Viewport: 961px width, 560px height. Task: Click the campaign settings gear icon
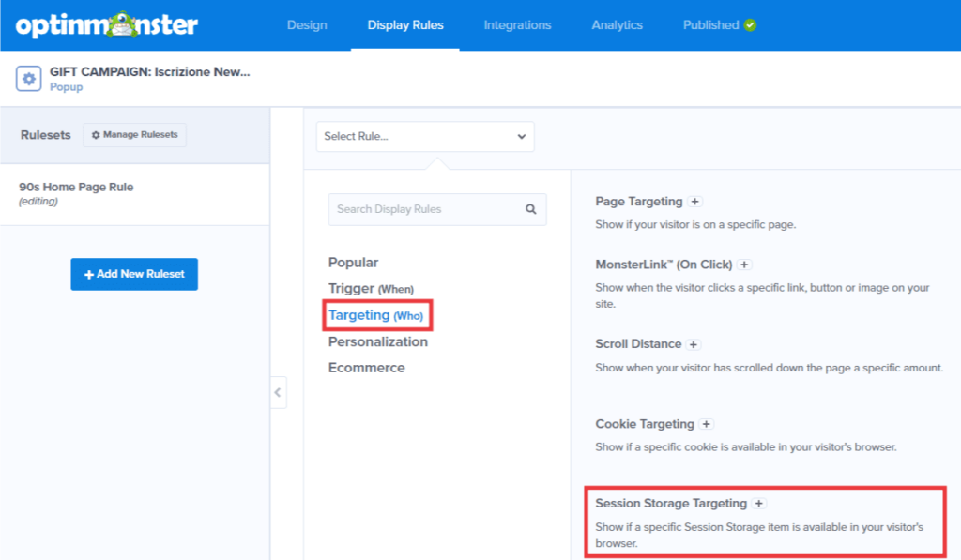27,76
